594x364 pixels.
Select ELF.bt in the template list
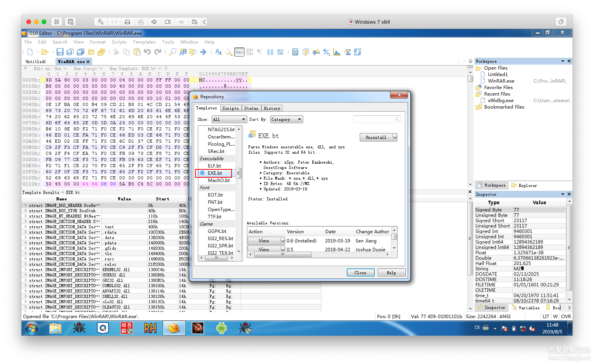point(214,166)
